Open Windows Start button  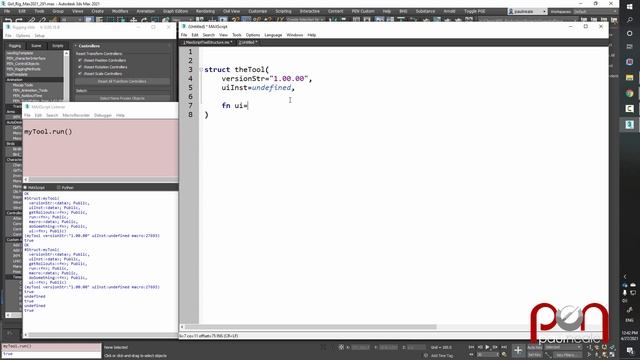[x=629, y=7]
